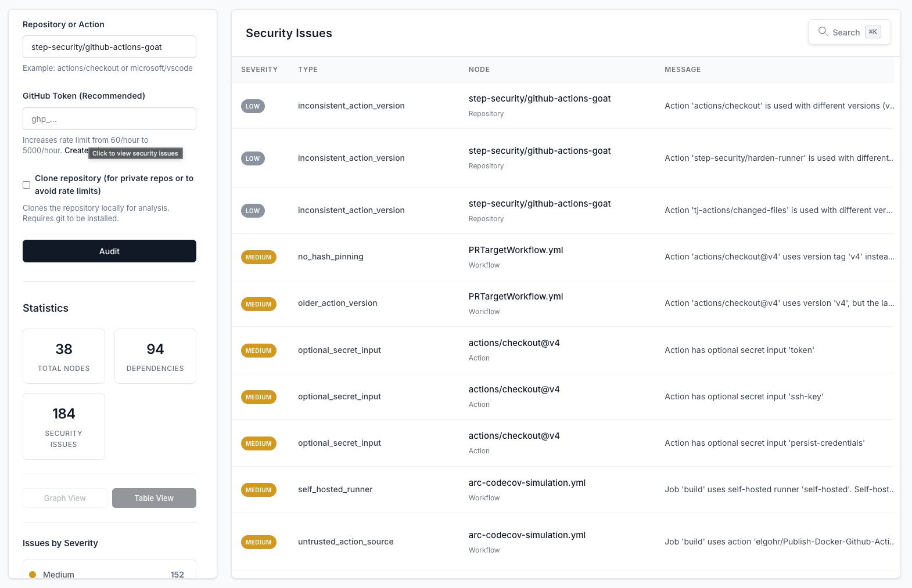
Task: Click the Create token link text
Action: (x=76, y=150)
